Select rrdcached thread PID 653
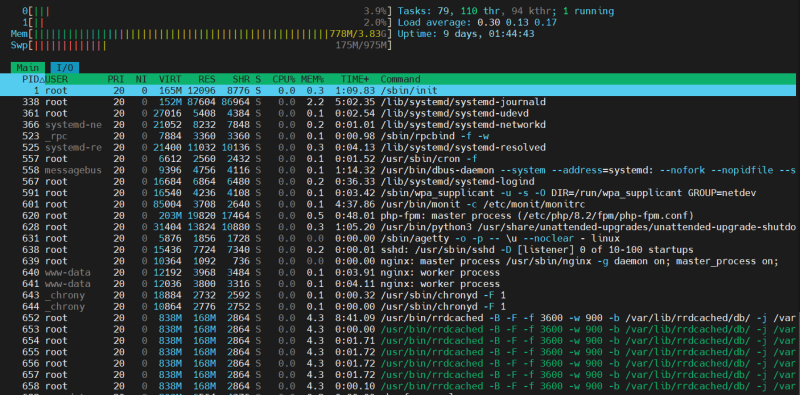Screen dimensions: 800x395 click(398, 329)
